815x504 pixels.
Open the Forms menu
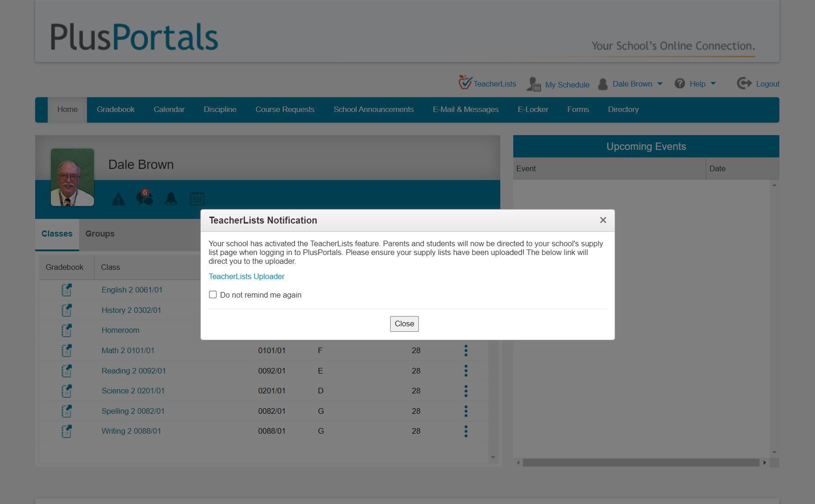click(578, 110)
